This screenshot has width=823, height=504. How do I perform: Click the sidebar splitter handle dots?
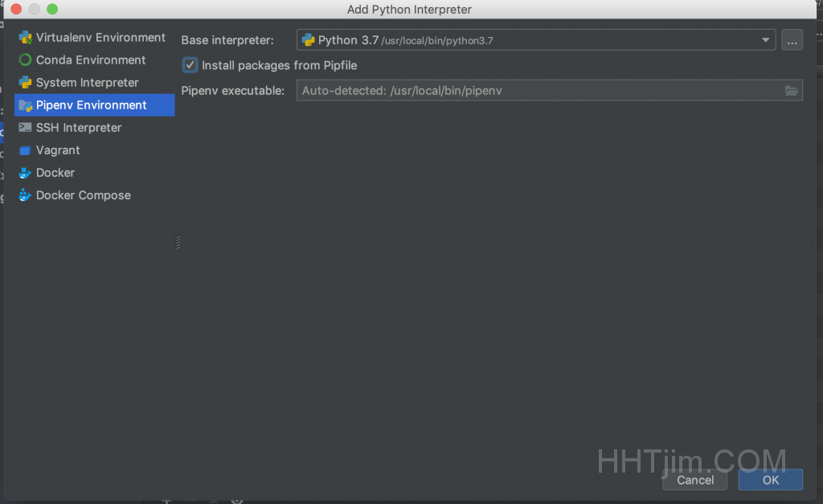178,243
